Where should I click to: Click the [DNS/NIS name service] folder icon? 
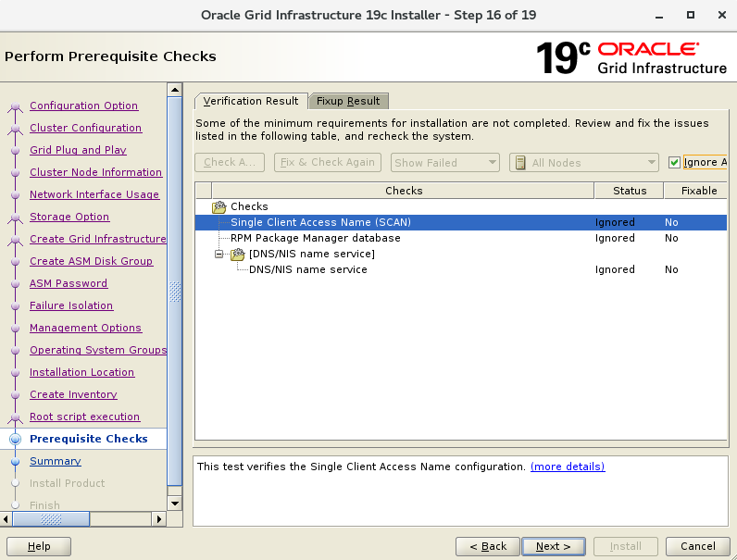[x=238, y=255]
